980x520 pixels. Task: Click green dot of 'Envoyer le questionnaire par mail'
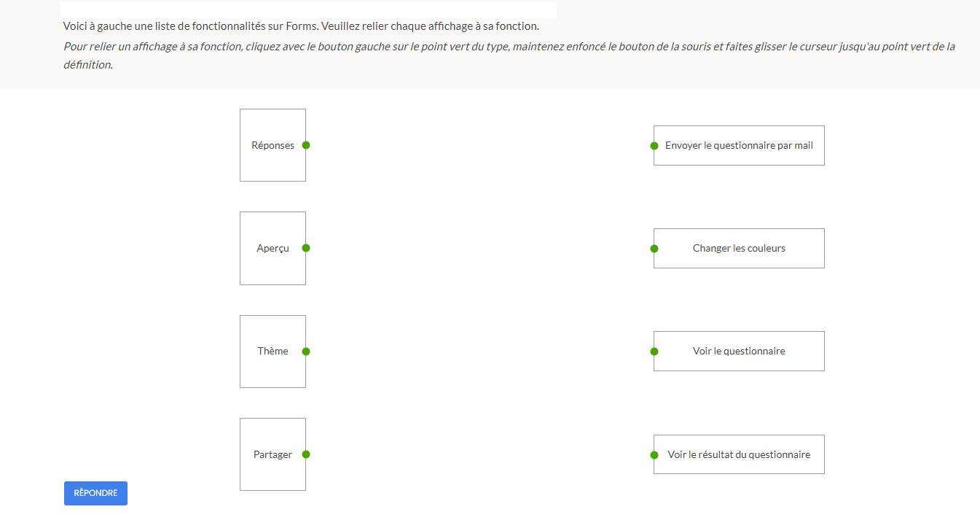pos(654,145)
